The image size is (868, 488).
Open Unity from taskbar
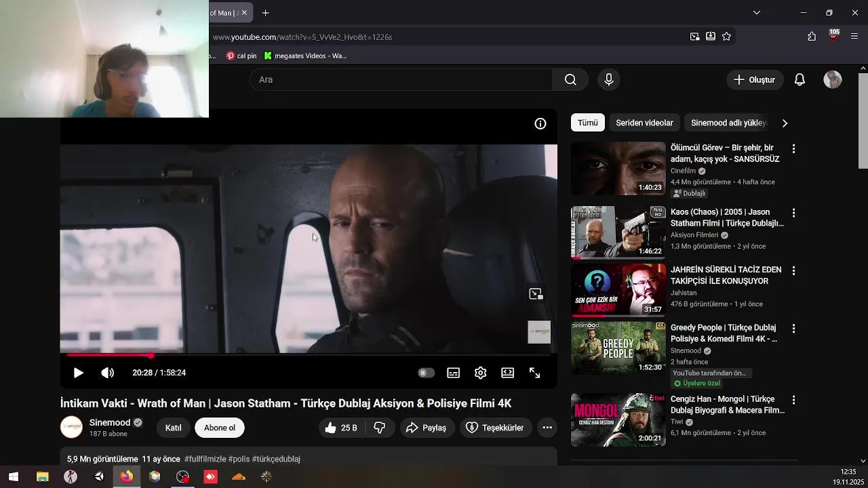[x=99, y=476]
